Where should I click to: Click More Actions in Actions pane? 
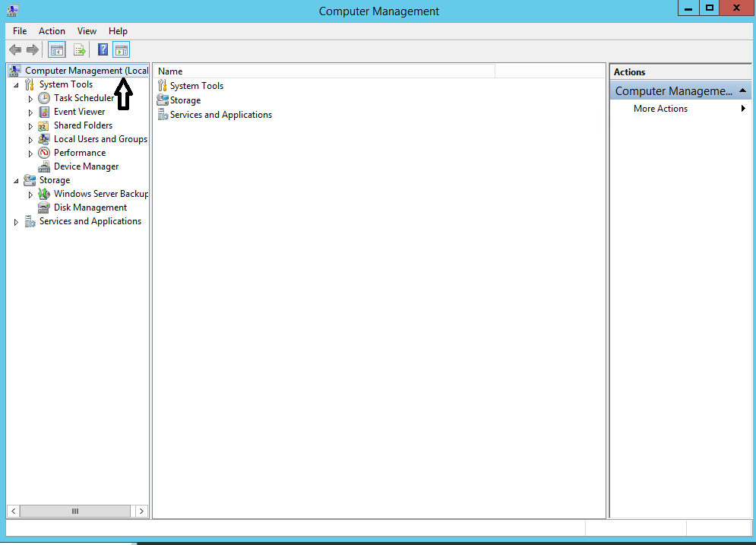(x=660, y=109)
